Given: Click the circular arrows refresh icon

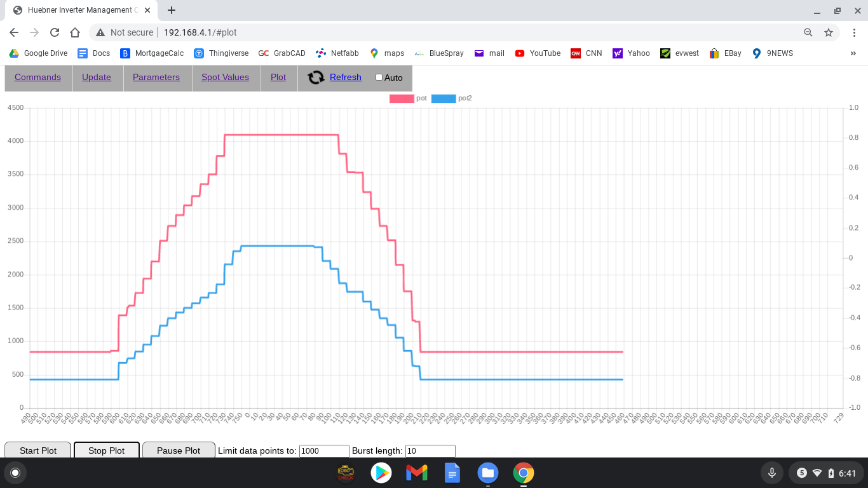Looking at the screenshot, I should pyautogui.click(x=316, y=78).
